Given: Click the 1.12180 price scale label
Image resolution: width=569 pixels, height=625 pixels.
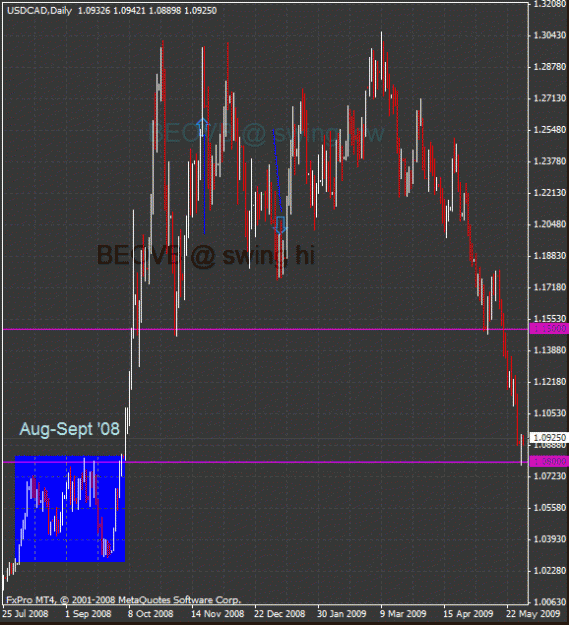Looking at the screenshot, I should click(549, 381).
